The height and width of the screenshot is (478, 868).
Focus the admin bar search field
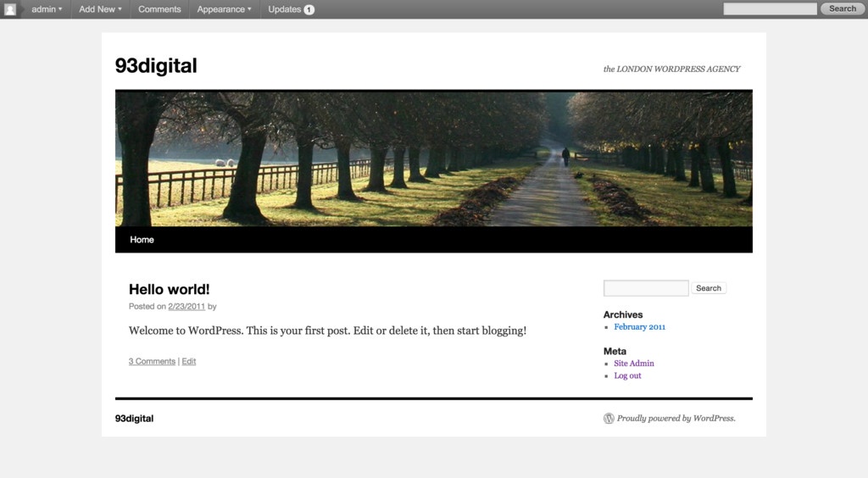pyautogui.click(x=770, y=8)
